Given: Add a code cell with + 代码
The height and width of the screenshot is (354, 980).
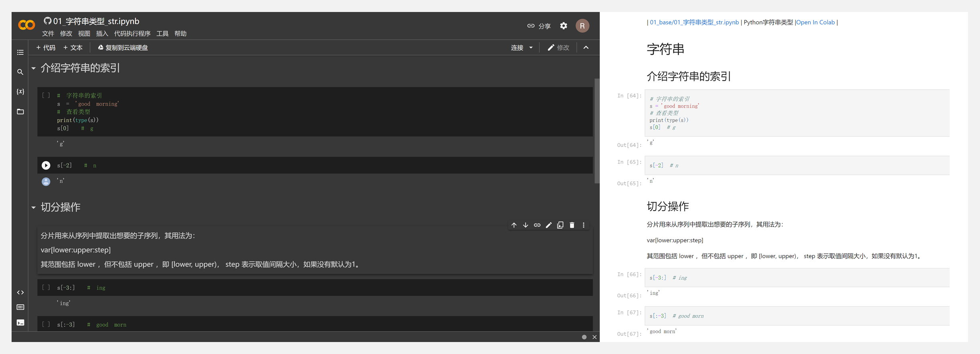Looking at the screenshot, I should [x=46, y=48].
